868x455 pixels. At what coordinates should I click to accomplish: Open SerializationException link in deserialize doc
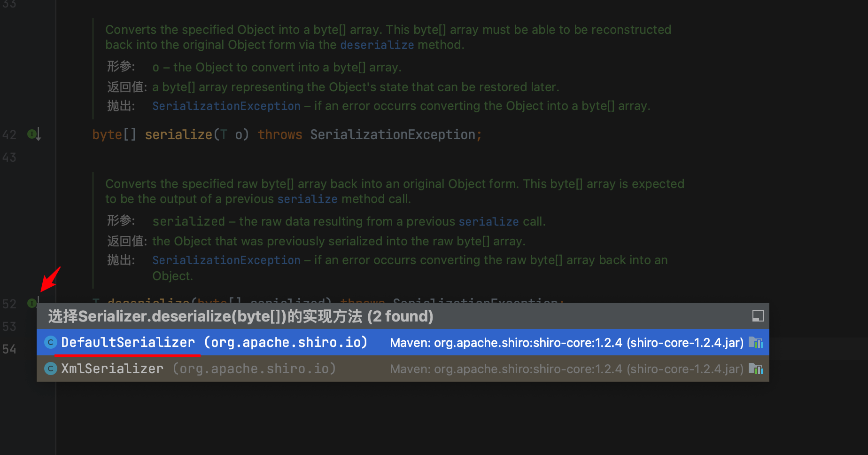[226, 260]
